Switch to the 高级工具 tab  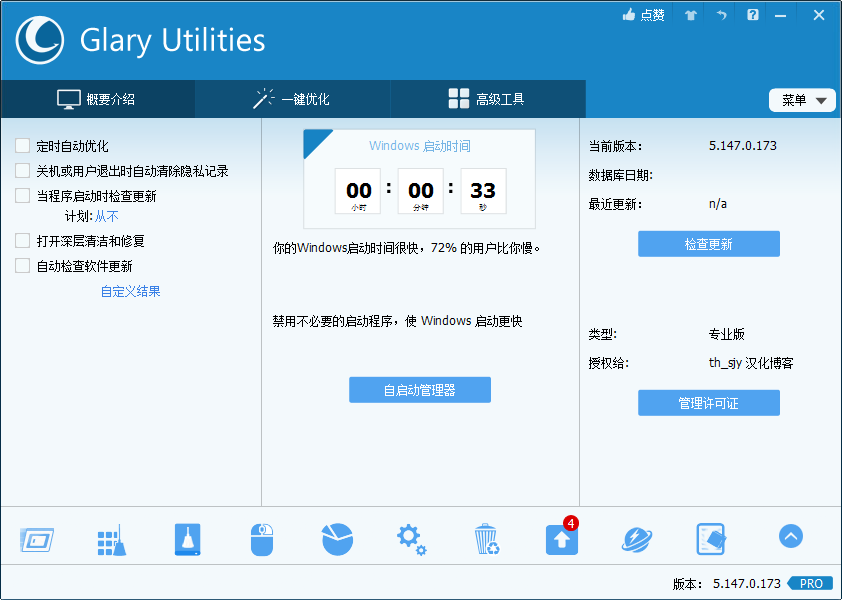point(488,99)
